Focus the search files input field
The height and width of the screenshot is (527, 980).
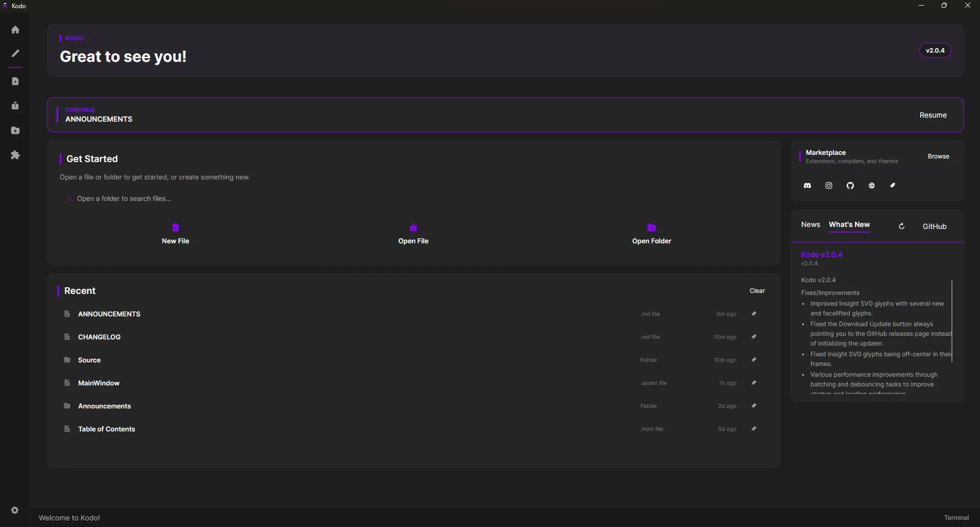click(414, 199)
